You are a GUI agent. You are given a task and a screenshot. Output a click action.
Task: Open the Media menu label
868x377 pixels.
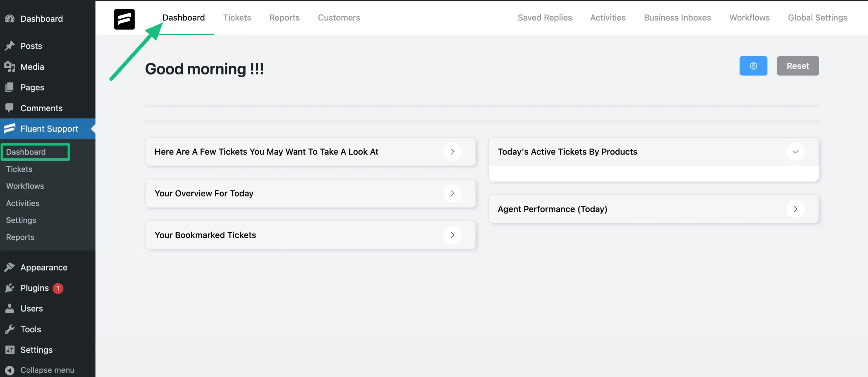tap(32, 67)
